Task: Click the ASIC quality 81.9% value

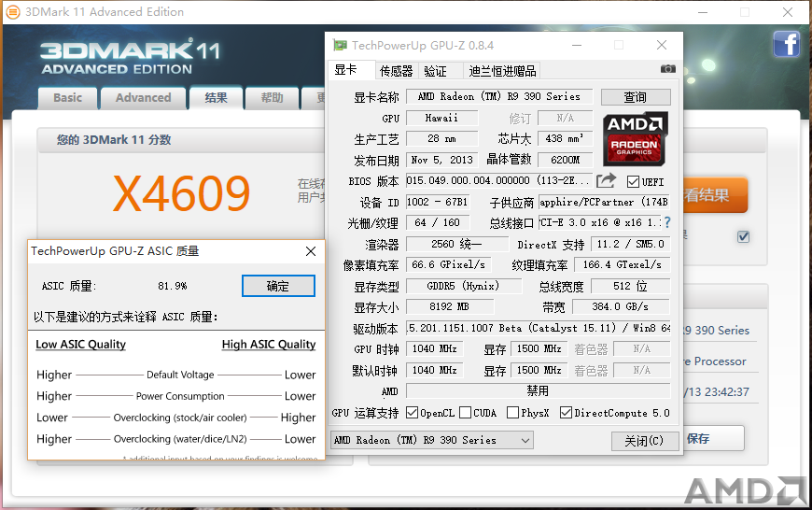Action: (173, 286)
